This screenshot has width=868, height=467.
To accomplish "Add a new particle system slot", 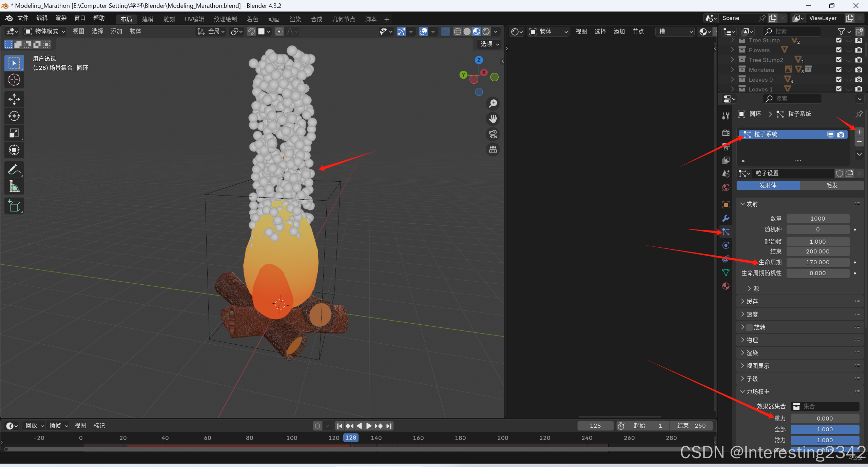I will (x=859, y=132).
